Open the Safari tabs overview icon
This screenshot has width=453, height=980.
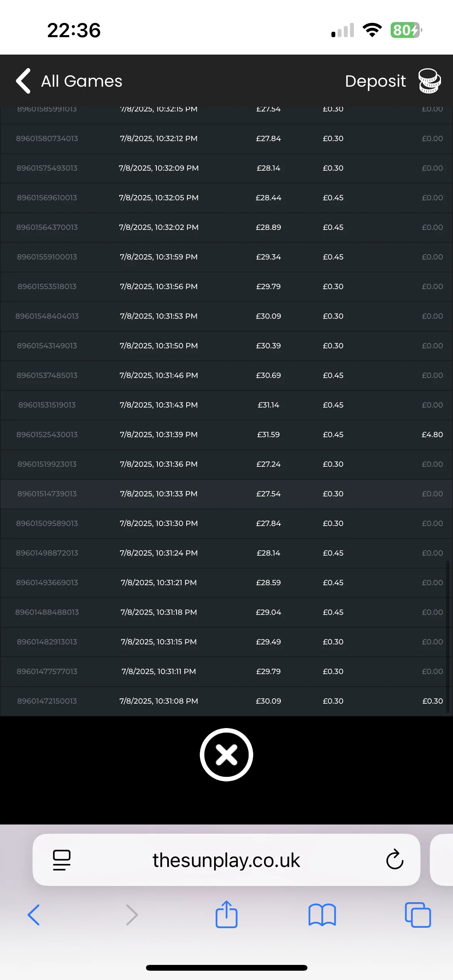click(x=418, y=915)
